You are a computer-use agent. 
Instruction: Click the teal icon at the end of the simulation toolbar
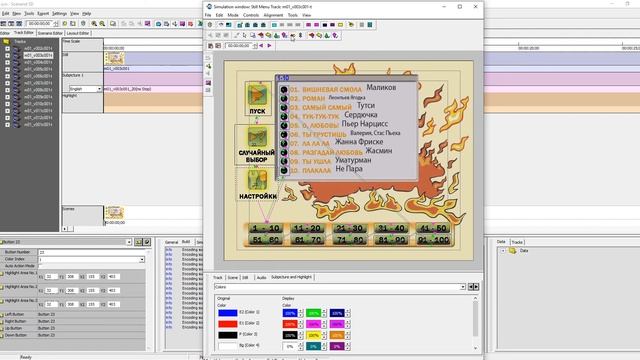(370, 25)
